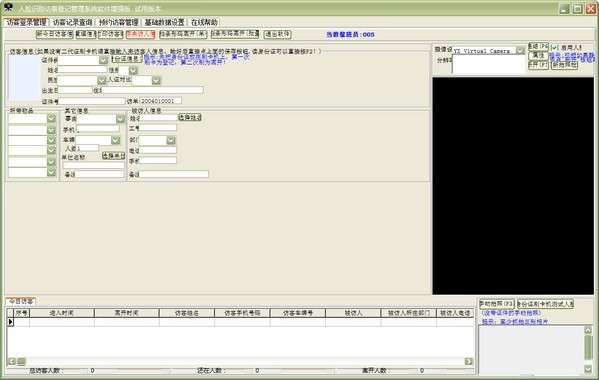599x380 pixels.
Task: Click the 退出软件 toolbar button
Action: click(278, 34)
